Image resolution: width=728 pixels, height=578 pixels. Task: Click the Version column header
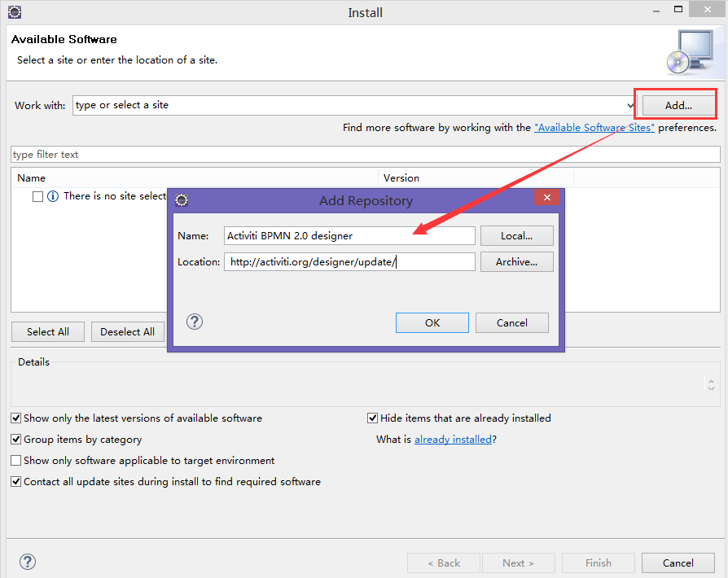(401, 177)
